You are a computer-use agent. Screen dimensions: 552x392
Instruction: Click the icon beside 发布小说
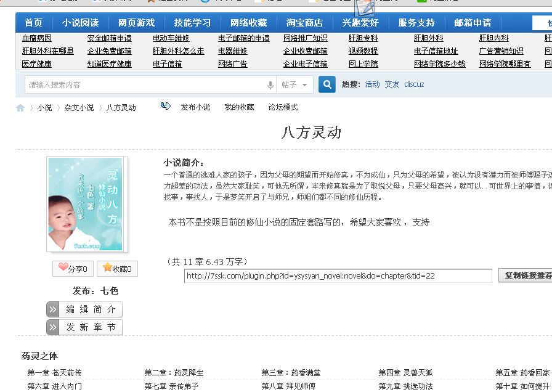tap(165, 107)
